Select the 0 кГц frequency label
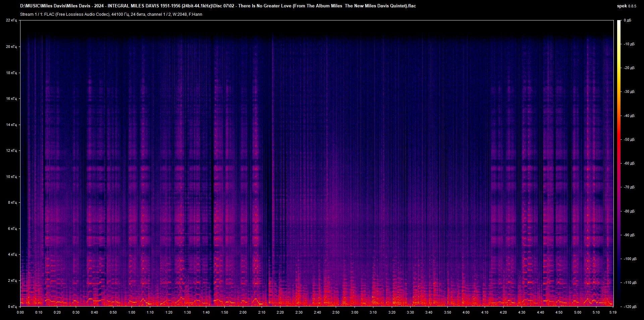Viewport: 644px width, 320px height. pyautogui.click(x=12, y=307)
